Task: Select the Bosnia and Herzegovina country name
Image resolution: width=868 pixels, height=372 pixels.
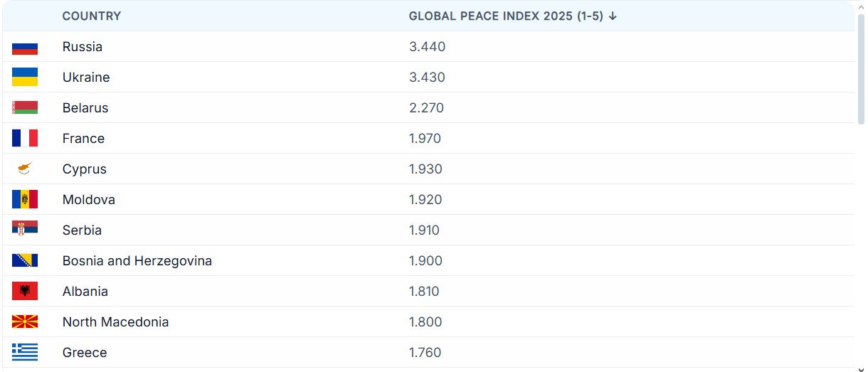Action: click(x=137, y=261)
